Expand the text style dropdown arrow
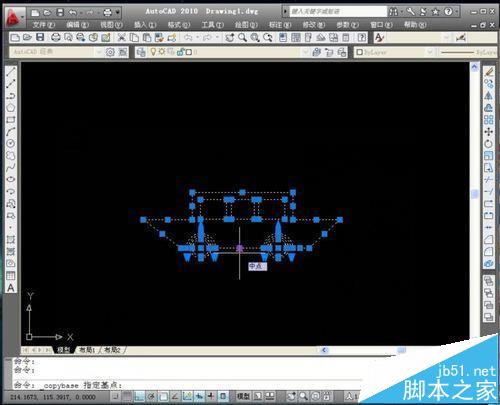The image size is (500, 405). click(x=447, y=37)
